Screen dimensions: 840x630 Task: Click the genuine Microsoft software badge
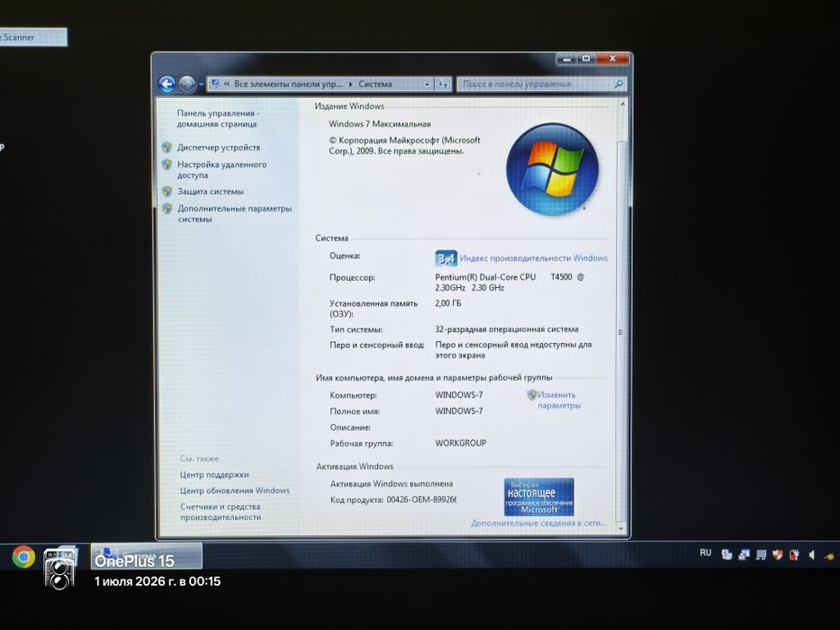[538, 497]
